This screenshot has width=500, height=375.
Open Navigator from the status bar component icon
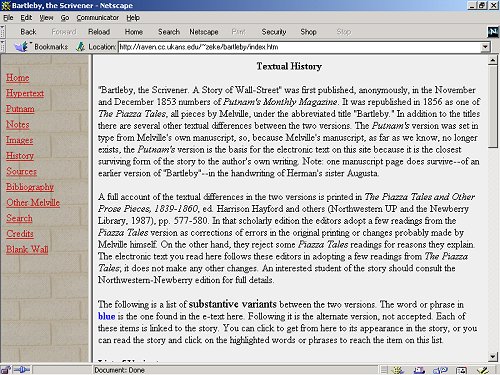(397, 370)
